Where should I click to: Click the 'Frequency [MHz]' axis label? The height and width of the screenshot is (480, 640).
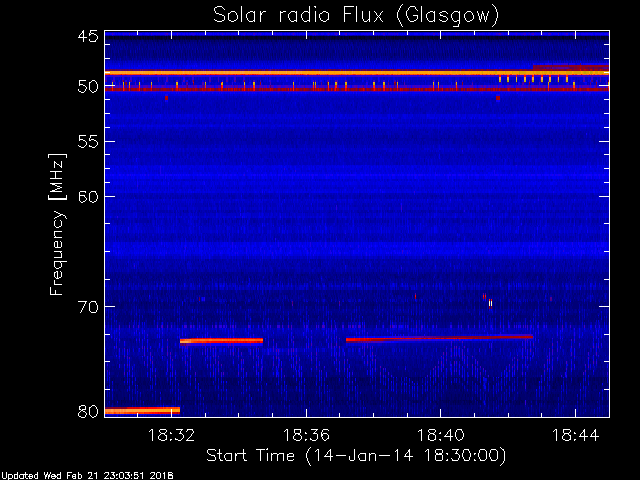(x=57, y=224)
